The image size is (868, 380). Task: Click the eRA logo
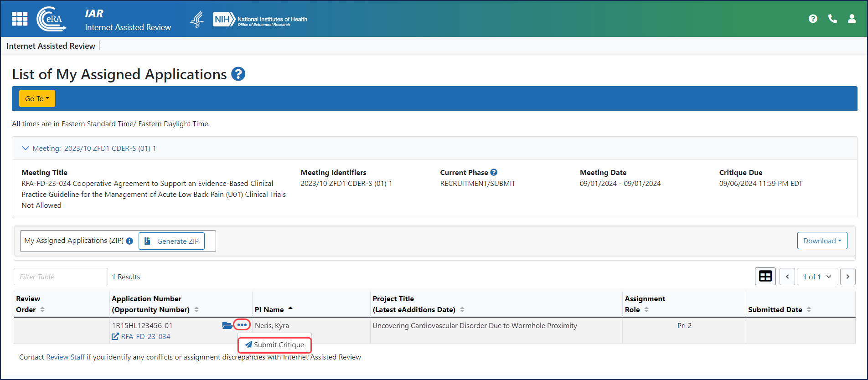click(x=51, y=19)
